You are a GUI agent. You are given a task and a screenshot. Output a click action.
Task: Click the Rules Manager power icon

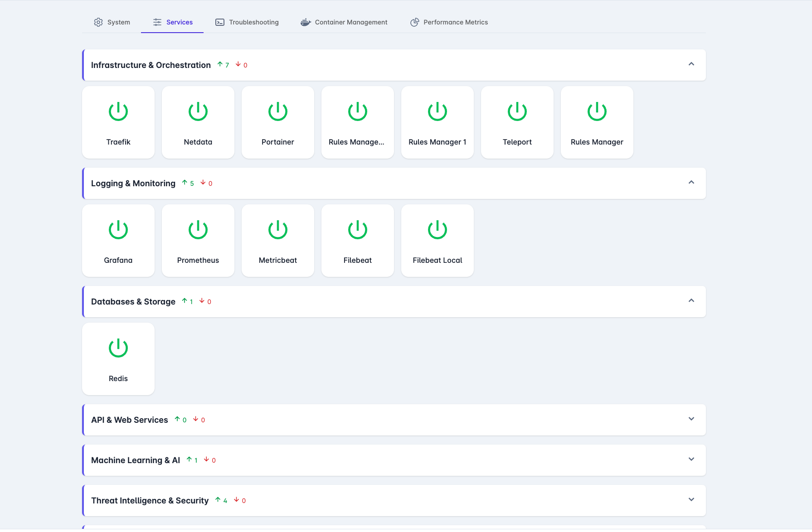tap(597, 111)
